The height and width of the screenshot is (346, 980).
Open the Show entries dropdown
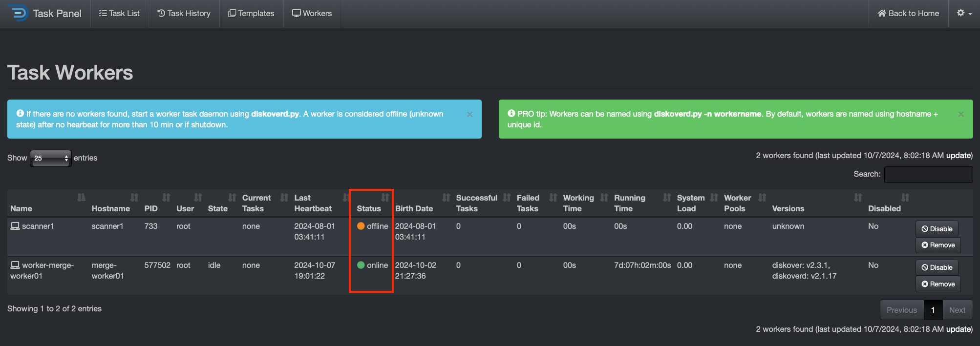click(51, 158)
